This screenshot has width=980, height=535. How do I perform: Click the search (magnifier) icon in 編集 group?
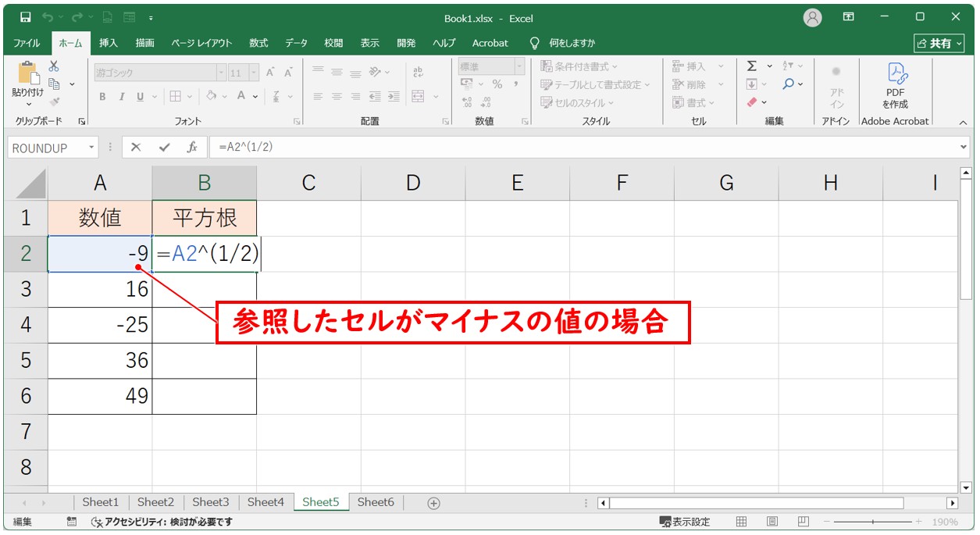[788, 84]
